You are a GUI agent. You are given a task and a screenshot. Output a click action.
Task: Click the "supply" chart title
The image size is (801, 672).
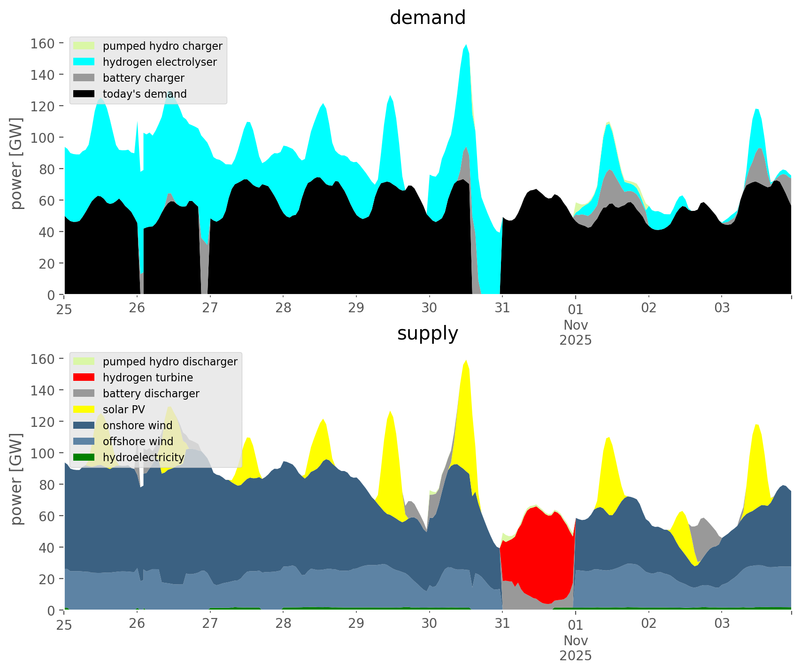pos(427,333)
